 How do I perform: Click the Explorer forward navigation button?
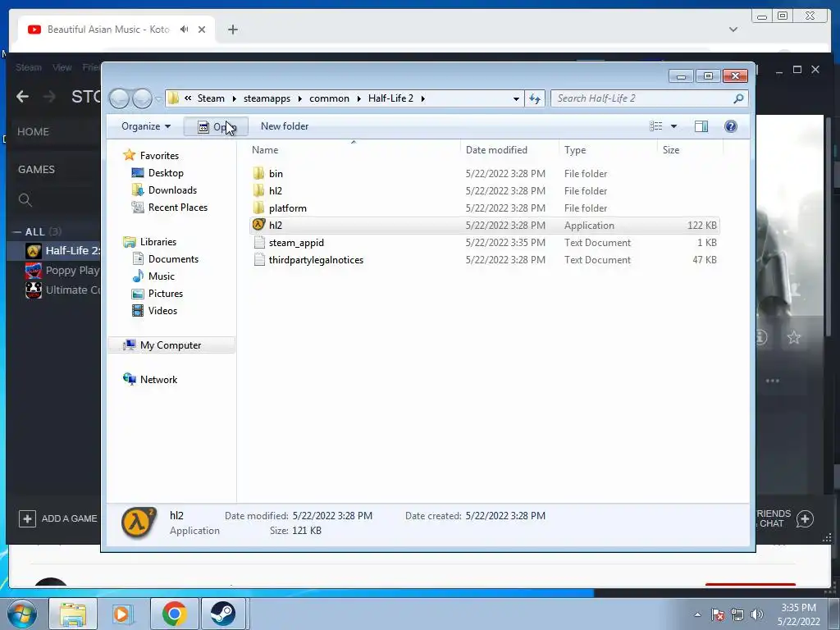click(x=142, y=98)
